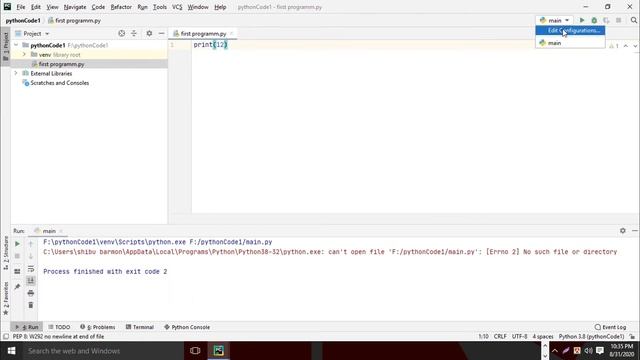Viewport: 640px width, 360px height.
Task: Collapse all nodes in Project panel
Action: 134,33
